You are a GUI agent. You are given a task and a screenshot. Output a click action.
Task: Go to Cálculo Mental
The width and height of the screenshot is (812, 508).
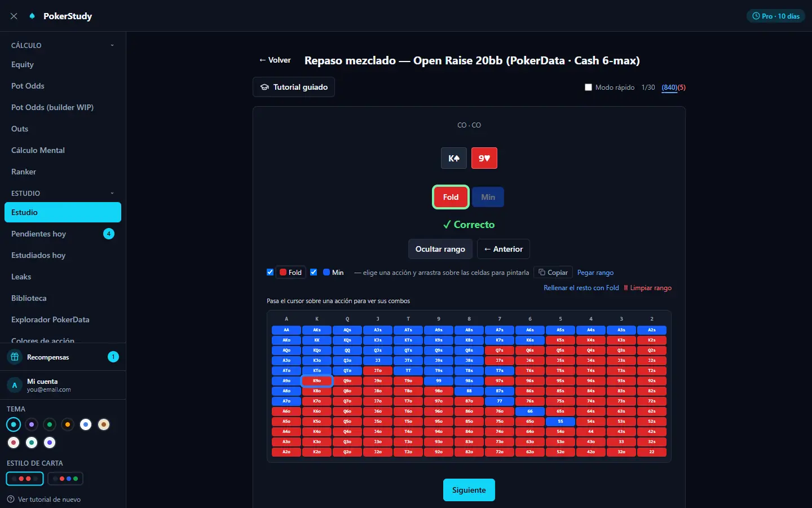tap(63, 150)
